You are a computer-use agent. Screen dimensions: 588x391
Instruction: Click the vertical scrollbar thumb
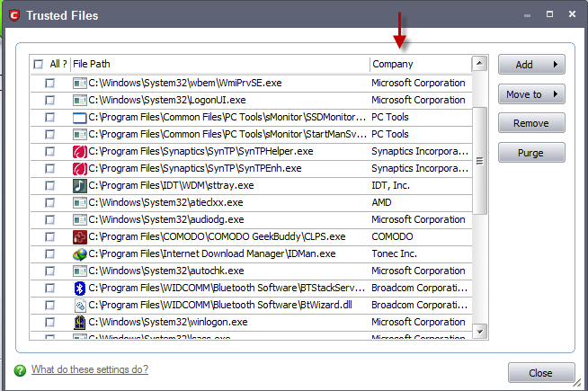pyautogui.click(x=479, y=161)
